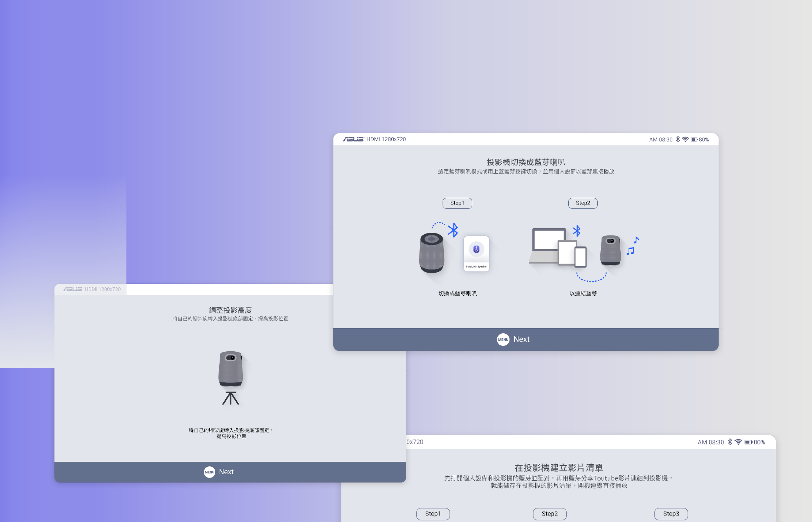The image size is (812, 522).
Task: Click the blue Bluetooth symbol above the gray speaker
Action: click(453, 230)
